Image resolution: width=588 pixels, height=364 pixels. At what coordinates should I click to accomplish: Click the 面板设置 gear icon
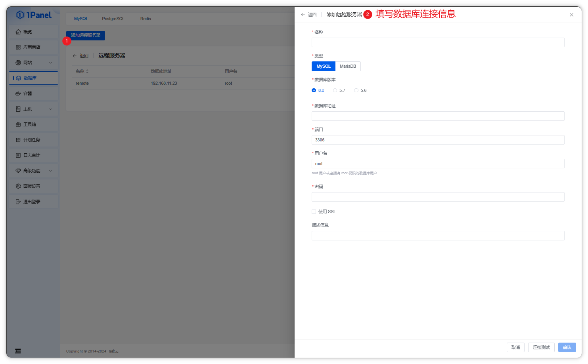point(18,186)
